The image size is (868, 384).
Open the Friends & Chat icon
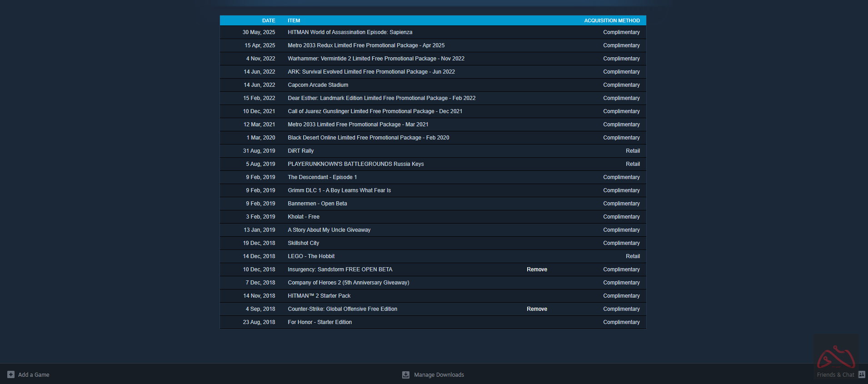[x=862, y=374]
